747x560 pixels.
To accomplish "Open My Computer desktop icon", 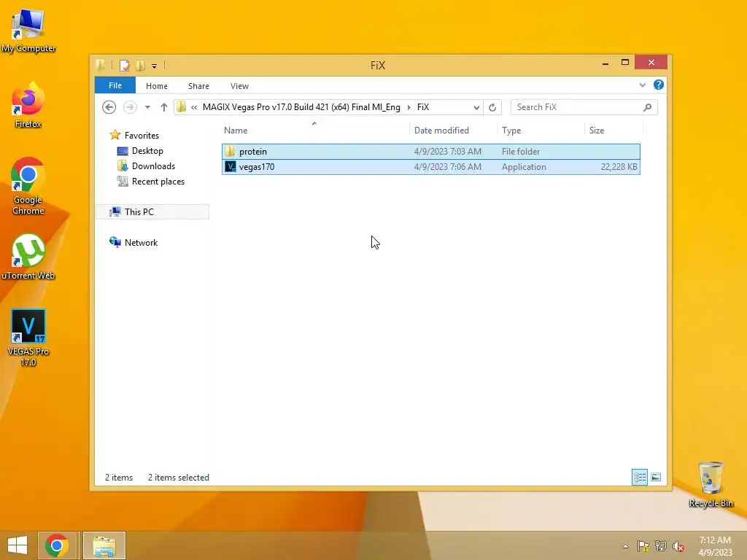I will pos(28,31).
